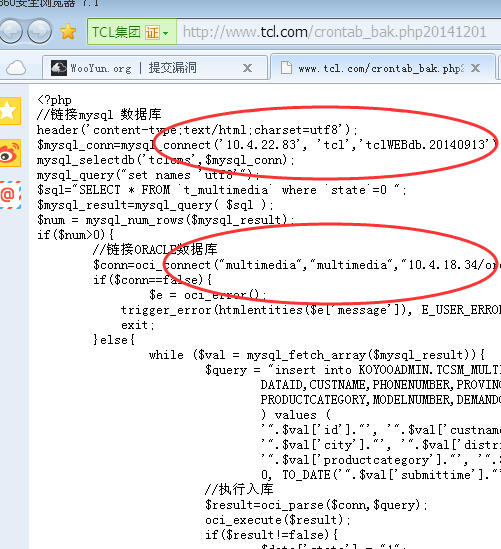
Task: Focus the address bar with tcl.com URL
Action: (x=339, y=32)
